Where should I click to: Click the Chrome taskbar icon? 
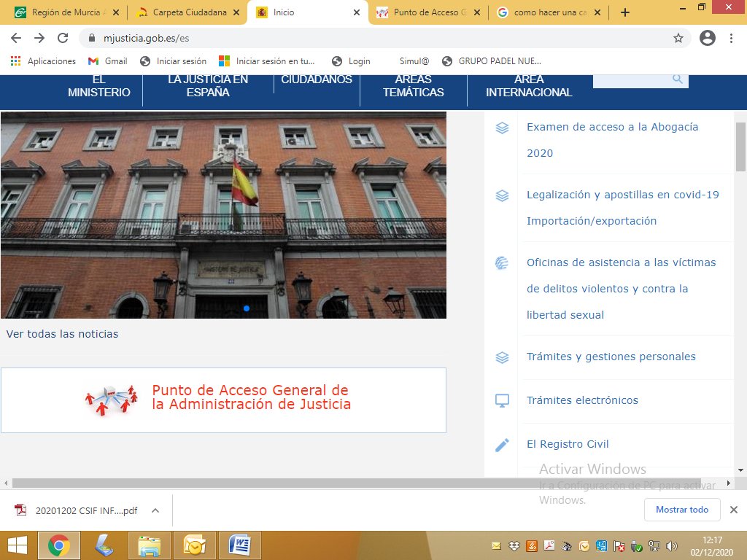59,545
